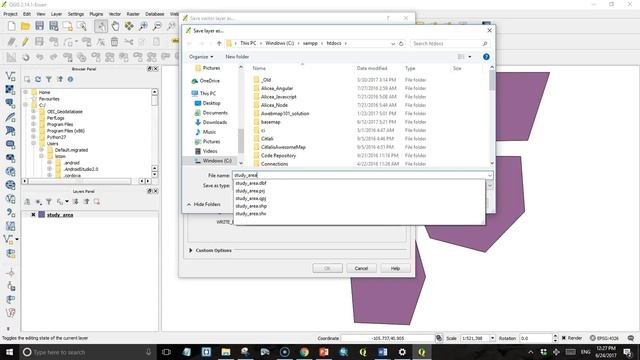Open the File name dropdown arrow

(489, 175)
